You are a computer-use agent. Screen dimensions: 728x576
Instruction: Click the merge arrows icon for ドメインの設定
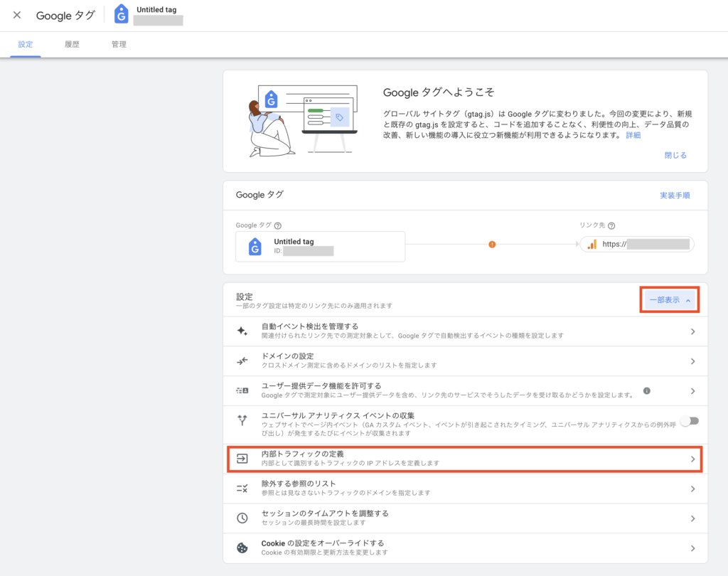click(x=242, y=361)
